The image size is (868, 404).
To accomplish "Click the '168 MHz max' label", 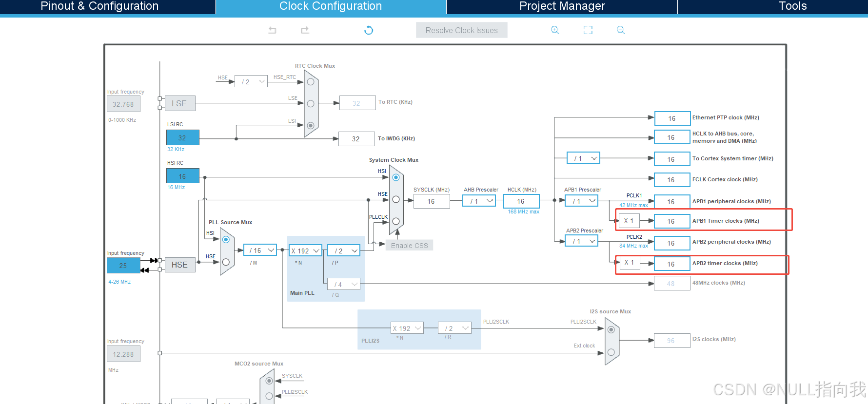I will (x=523, y=212).
